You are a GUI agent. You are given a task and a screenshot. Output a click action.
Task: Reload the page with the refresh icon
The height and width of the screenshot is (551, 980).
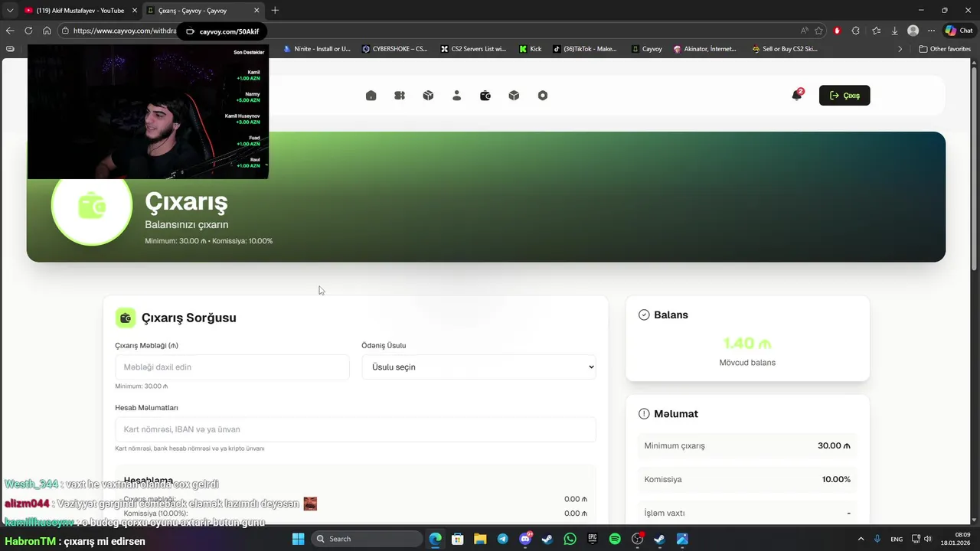[28, 31]
